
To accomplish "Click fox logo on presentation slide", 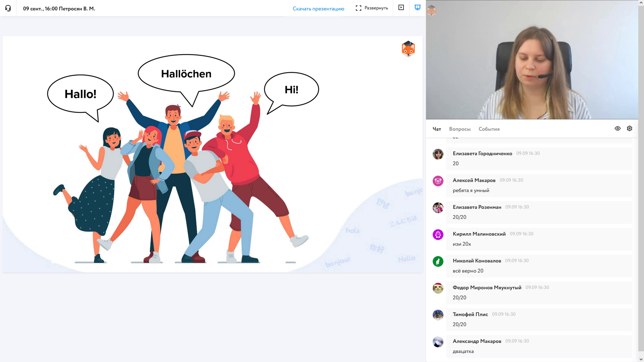I will 408,49.
